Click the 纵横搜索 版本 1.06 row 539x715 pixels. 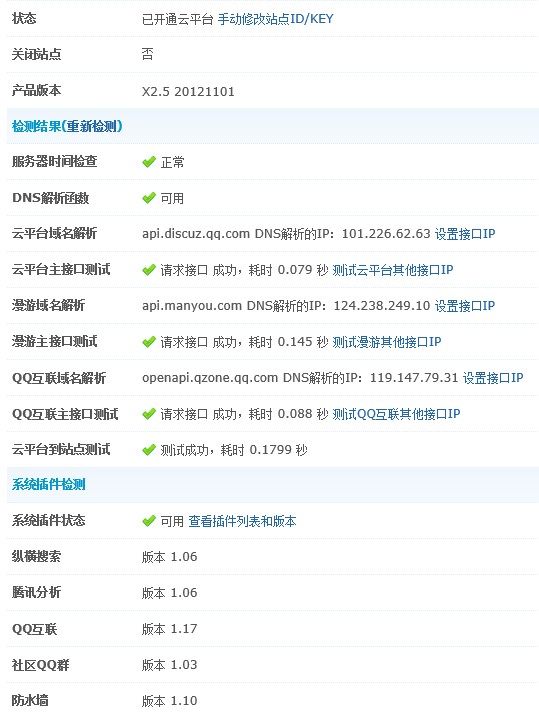[273, 557]
